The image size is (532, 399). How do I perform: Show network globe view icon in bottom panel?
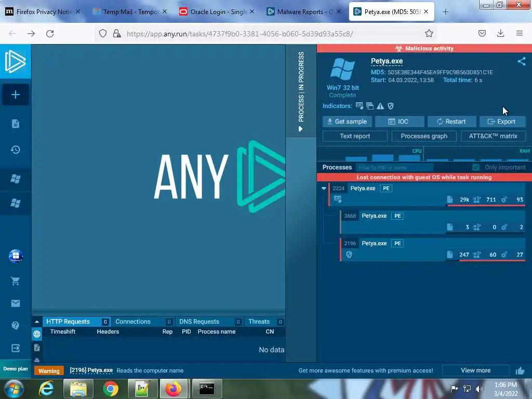(37, 334)
